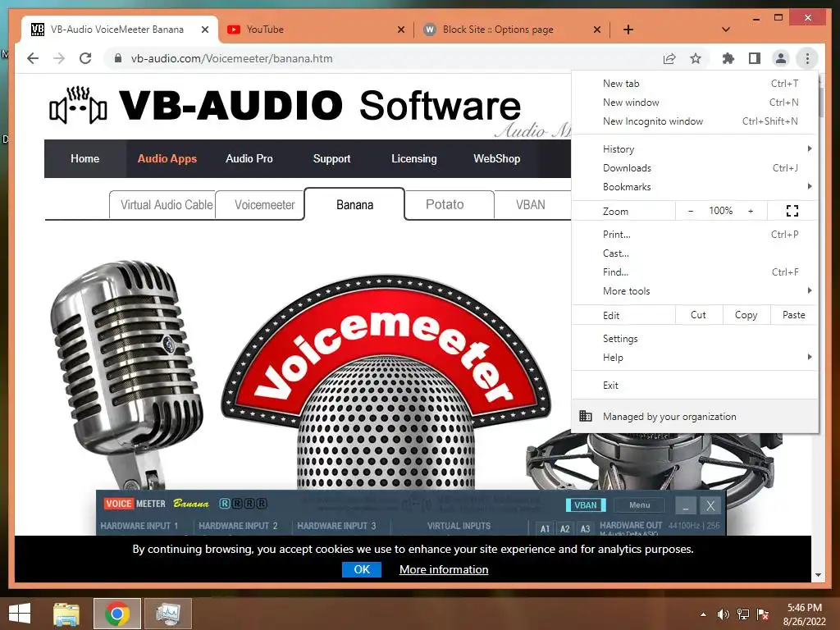
Task: Click Managed by your organization
Action: point(695,416)
